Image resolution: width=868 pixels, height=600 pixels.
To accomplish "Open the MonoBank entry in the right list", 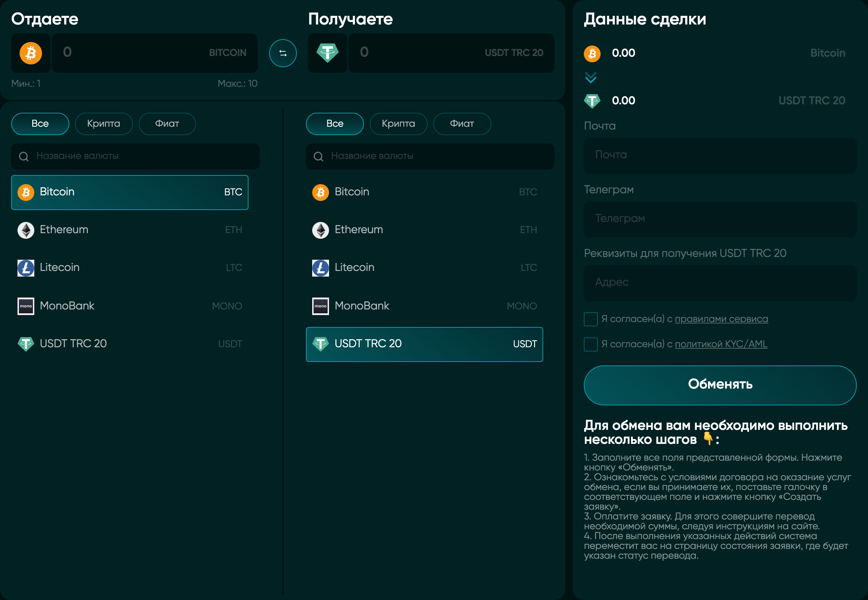I will coord(424,306).
